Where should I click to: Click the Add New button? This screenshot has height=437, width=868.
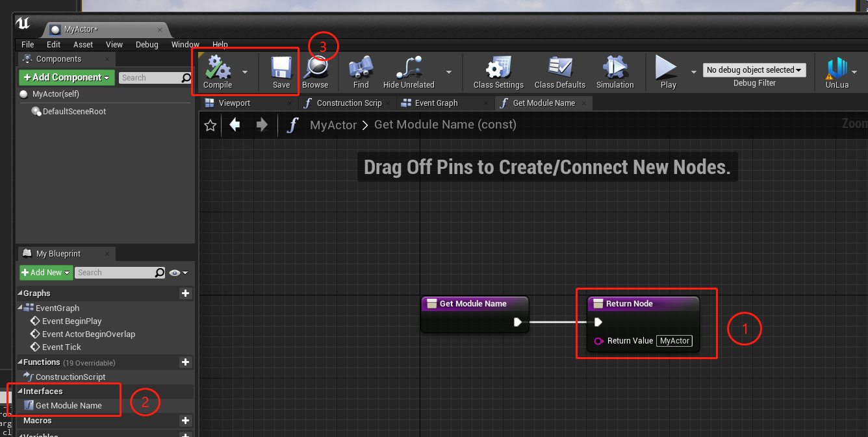pyautogui.click(x=45, y=273)
